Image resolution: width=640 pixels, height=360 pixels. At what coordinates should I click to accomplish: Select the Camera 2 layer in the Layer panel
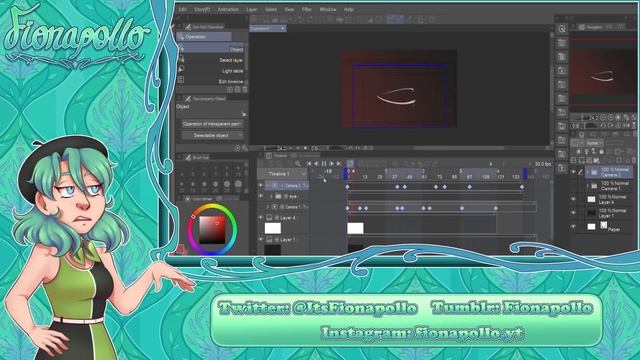coord(610,172)
